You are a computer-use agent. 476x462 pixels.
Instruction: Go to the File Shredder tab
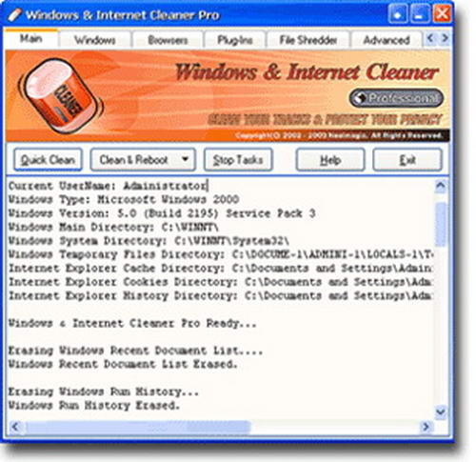coord(308,40)
